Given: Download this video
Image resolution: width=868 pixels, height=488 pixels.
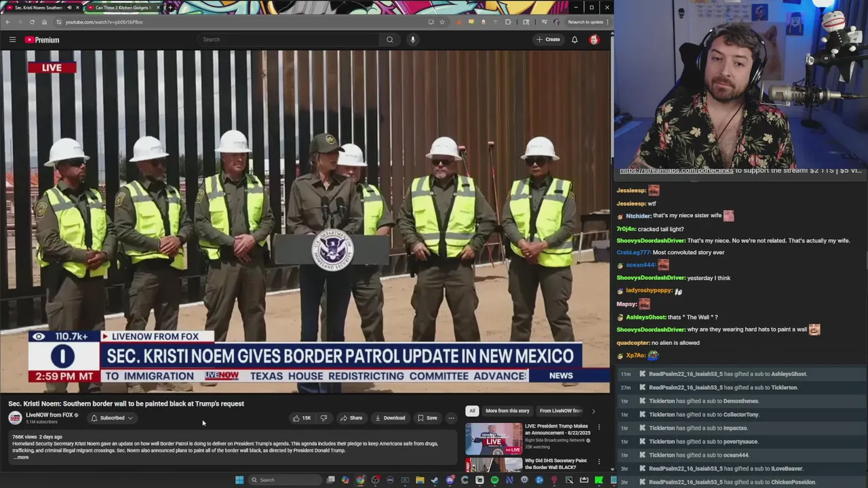Looking at the screenshot, I should pos(390,418).
